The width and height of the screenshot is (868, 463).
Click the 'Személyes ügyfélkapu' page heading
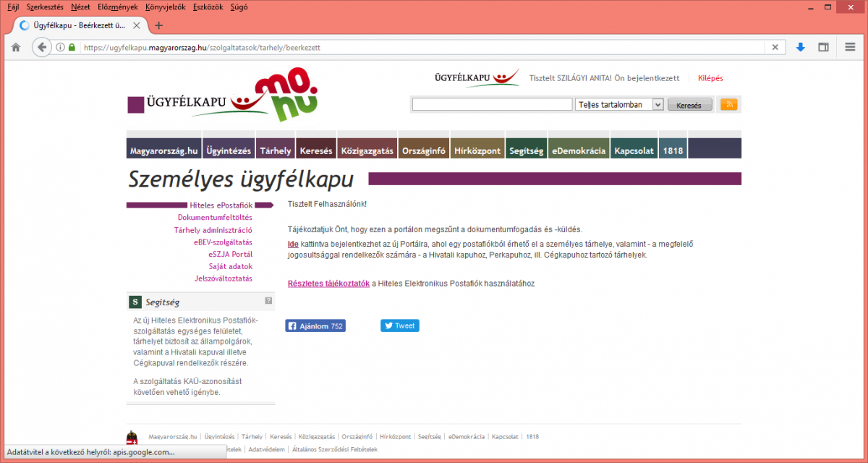[241, 179]
